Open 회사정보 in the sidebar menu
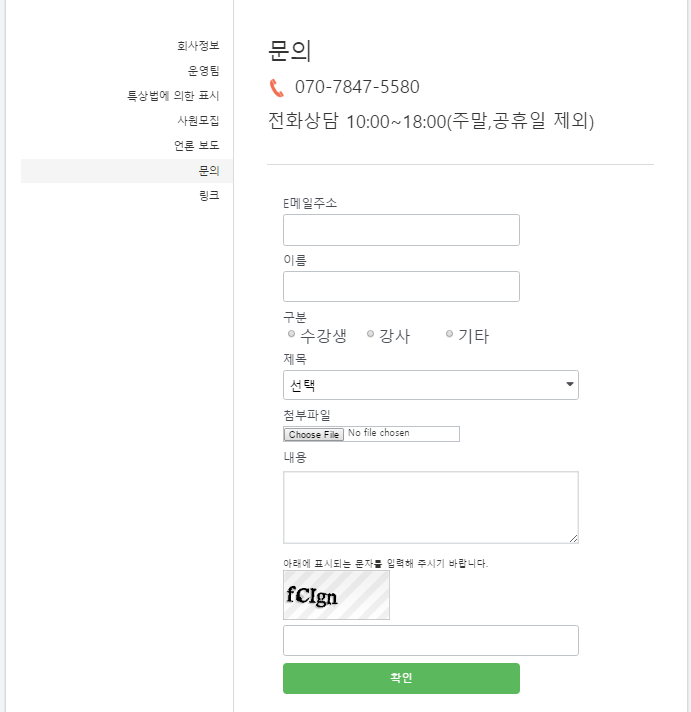691x712 pixels. click(198, 45)
